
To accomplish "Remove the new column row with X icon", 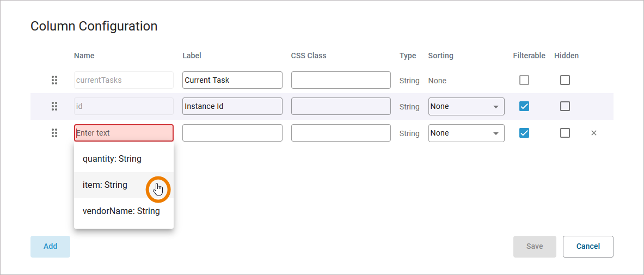I will (594, 133).
